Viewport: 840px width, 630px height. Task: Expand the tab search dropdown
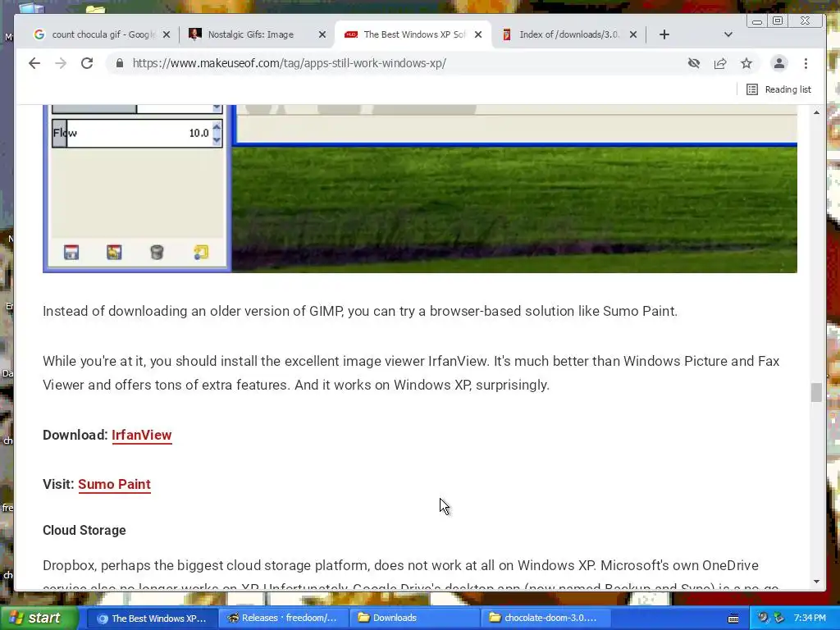coord(728,34)
